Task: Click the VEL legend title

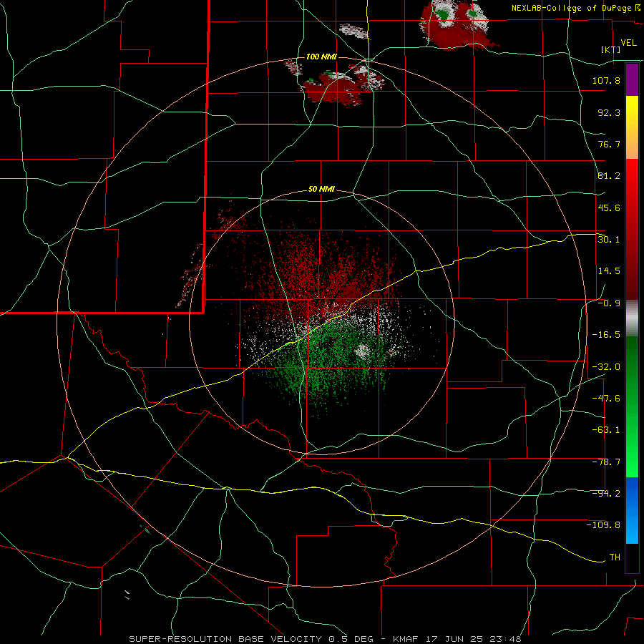Action: 628,43
